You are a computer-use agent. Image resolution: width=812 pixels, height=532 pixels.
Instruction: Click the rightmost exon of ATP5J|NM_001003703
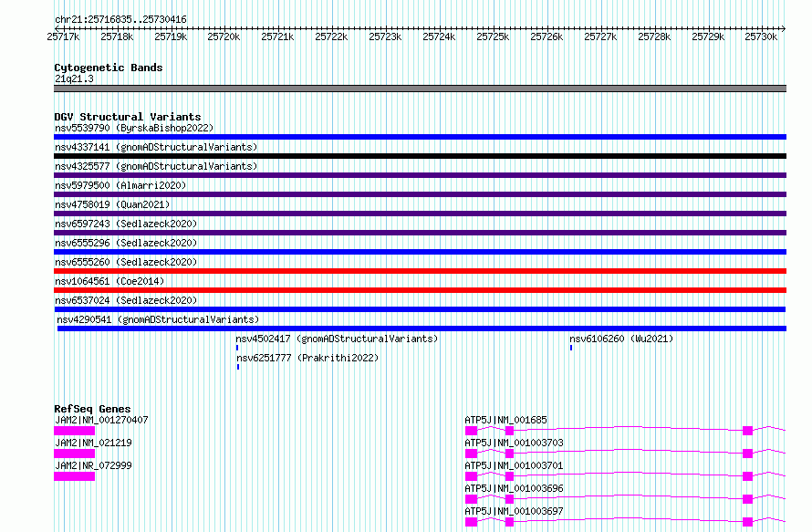tap(748, 454)
